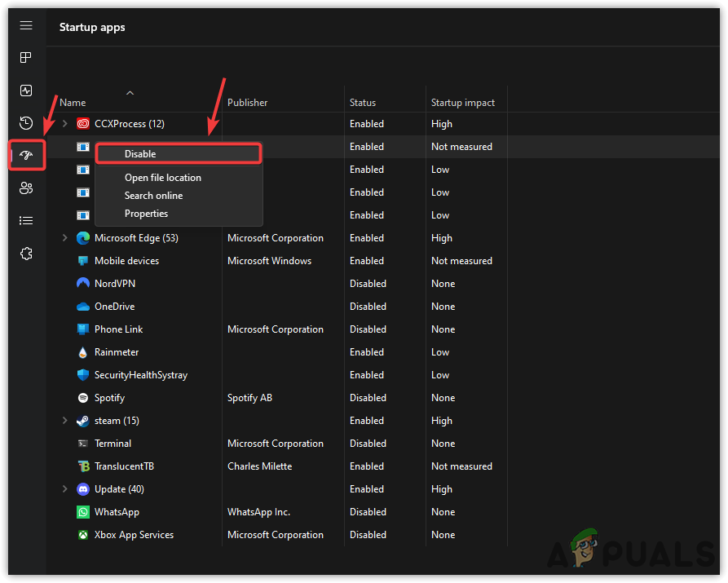Open the Users page icon
Viewport: 728px width, 583px height.
point(26,188)
